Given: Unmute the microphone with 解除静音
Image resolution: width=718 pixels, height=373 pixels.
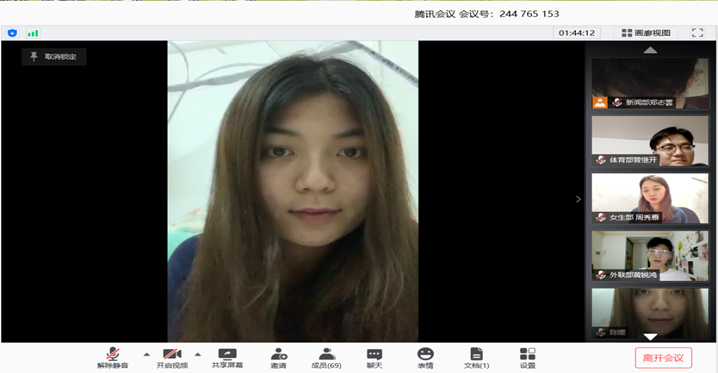Looking at the screenshot, I should pos(113,358).
